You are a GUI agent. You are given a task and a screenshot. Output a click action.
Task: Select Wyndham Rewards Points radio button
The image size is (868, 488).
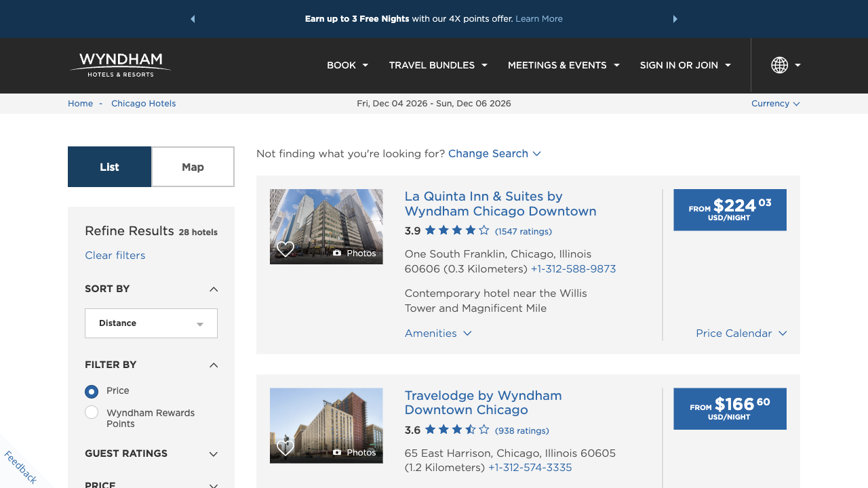(x=92, y=412)
